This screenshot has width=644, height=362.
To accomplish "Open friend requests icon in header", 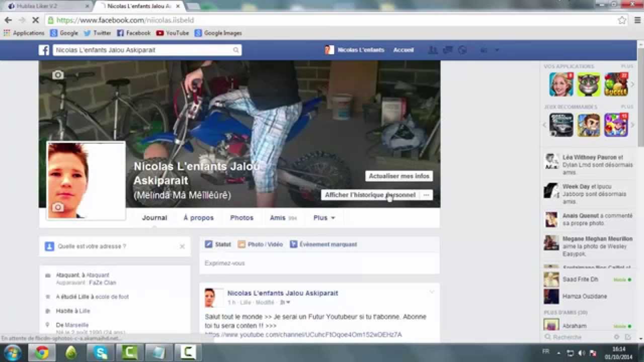I will point(432,50).
